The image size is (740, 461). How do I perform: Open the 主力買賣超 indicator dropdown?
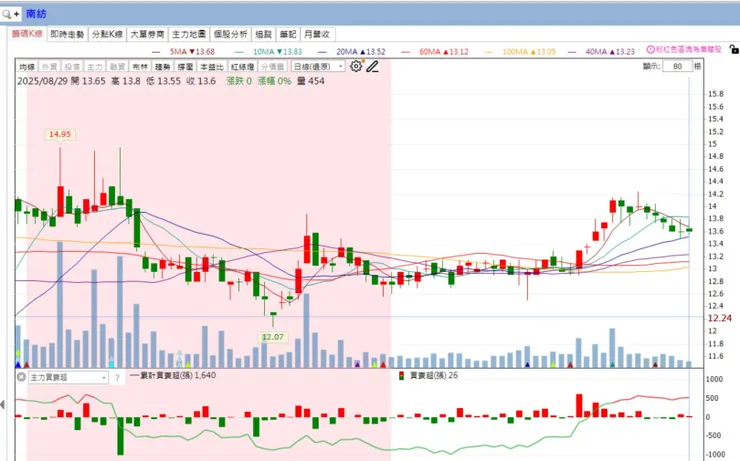click(68, 377)
